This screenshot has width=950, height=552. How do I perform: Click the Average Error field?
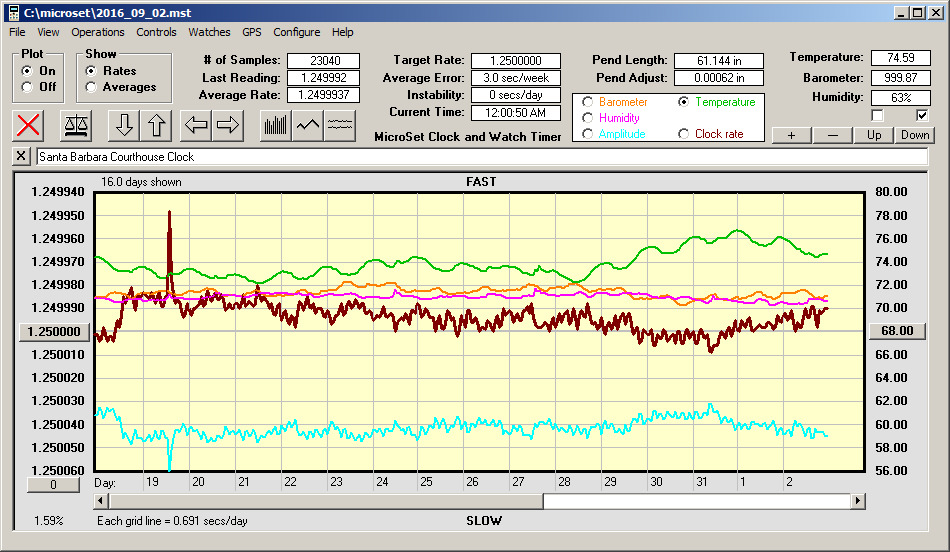coord(516,78)
